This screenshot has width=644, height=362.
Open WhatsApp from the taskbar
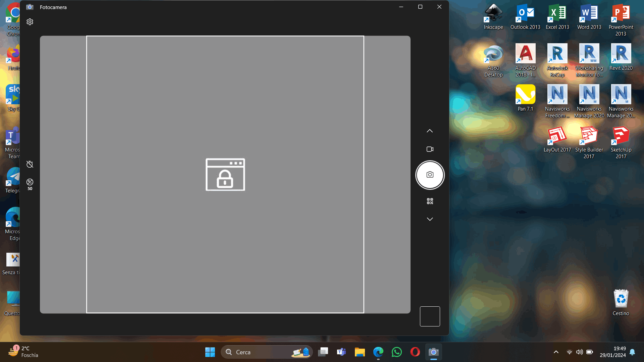pyautogui.click(x=396, y=352)
